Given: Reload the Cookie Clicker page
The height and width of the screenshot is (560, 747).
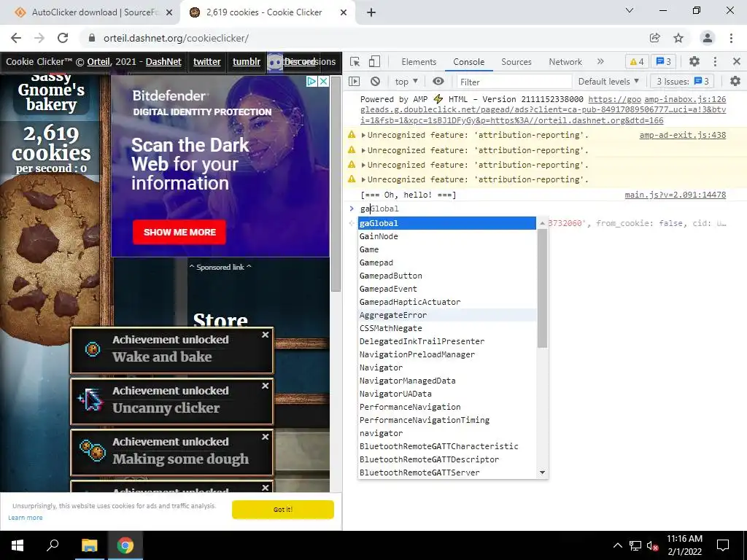Looking at the screenshot, I should pos(63,38).
